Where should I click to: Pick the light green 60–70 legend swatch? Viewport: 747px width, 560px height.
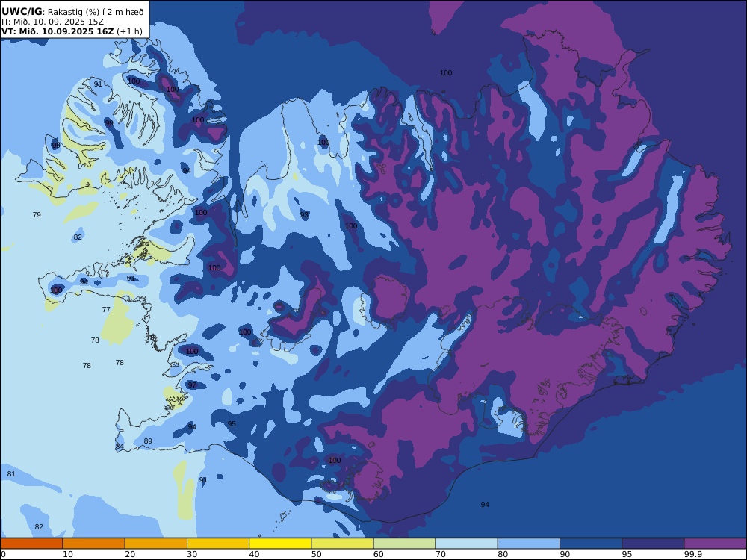[x=404, y=544]
